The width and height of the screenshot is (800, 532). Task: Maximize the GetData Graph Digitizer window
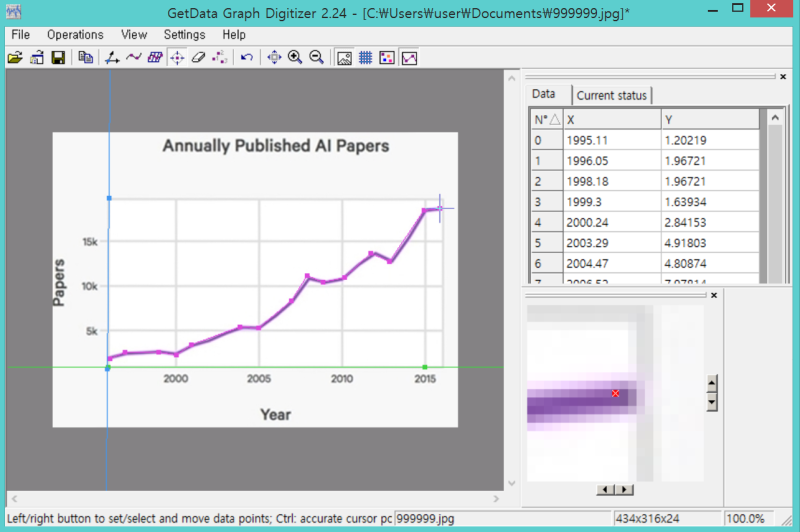click(x=738, y=8)
